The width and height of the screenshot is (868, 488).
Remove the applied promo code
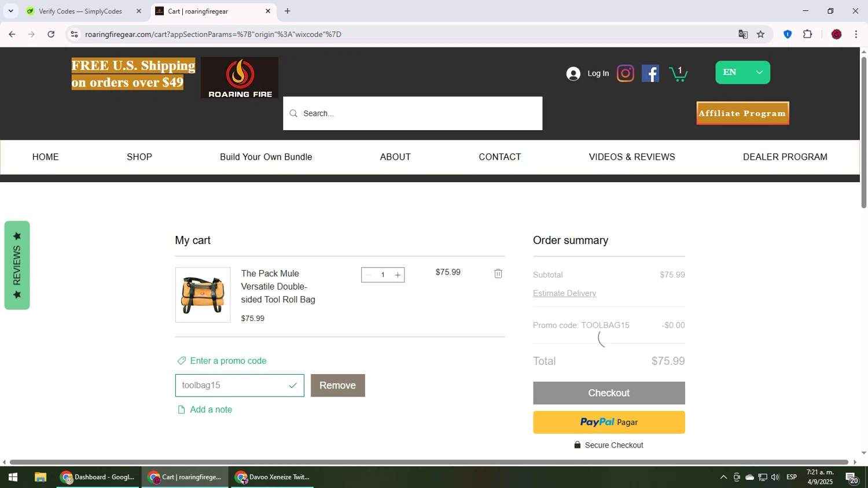click(x=338, y=385)
